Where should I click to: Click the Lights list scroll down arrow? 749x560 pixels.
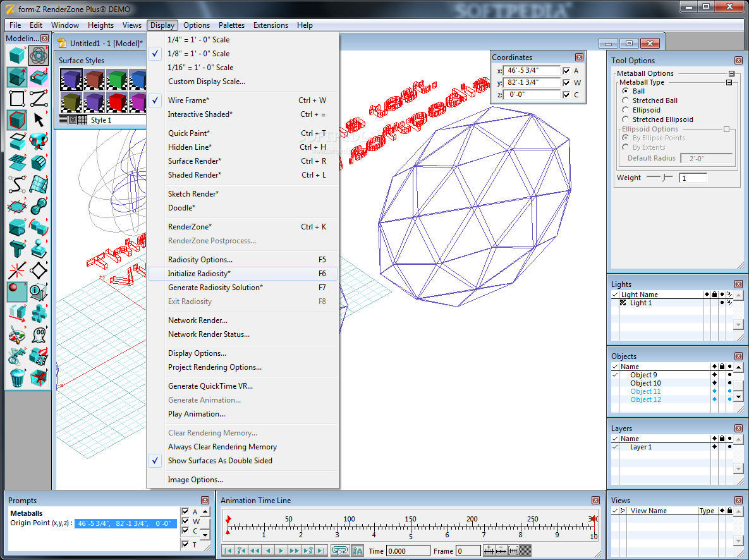(738, 325)
